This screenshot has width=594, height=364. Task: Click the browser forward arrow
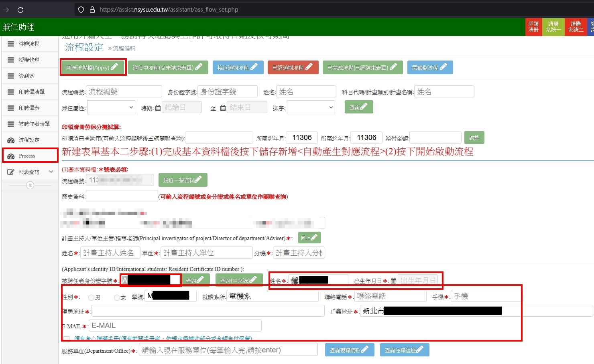tap(6, 10)
